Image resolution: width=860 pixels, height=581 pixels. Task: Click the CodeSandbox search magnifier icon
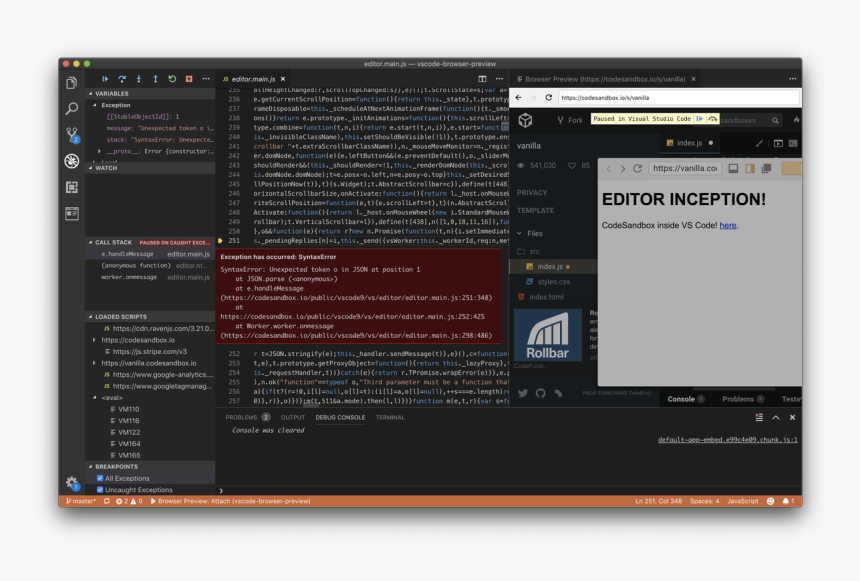pyautogui.click(x=775, y=120)
